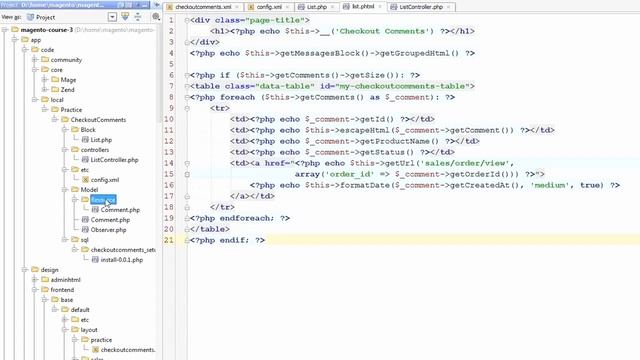Close the ListController.php tab
Screen dimensions: 640x360
[448, 7]
